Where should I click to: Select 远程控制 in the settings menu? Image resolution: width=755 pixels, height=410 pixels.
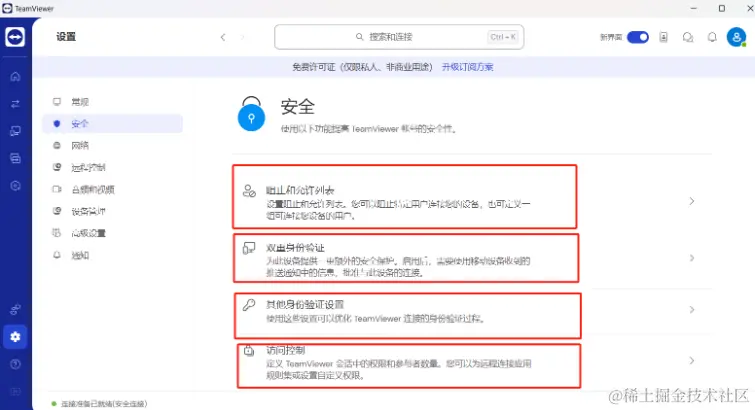pos(113,167)
